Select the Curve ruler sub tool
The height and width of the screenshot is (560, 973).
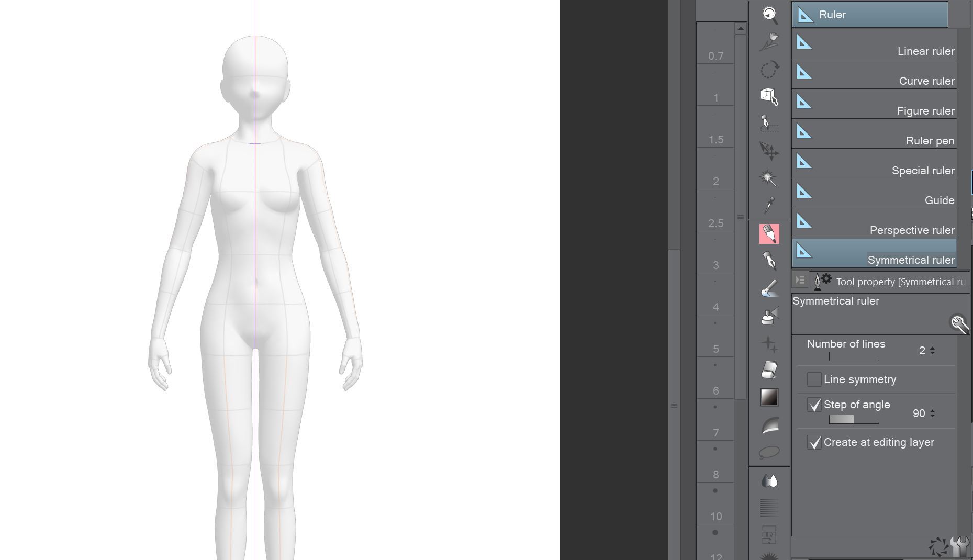click(x=874, y=74)
